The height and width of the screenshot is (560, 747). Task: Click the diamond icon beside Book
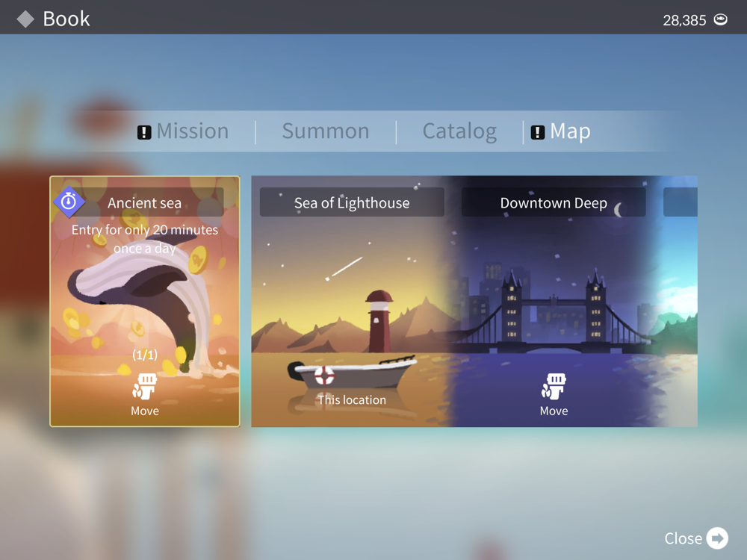(x=25, y=19)
